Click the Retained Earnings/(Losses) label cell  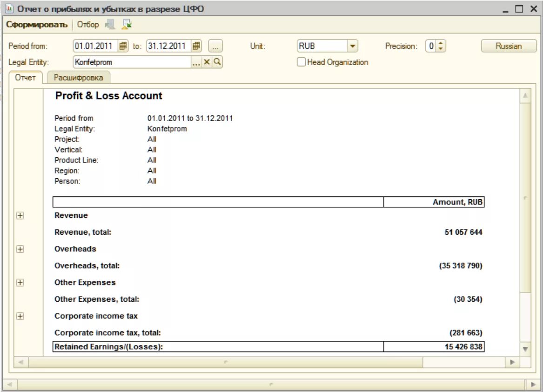pyautogui.click(x=218, y=347)
